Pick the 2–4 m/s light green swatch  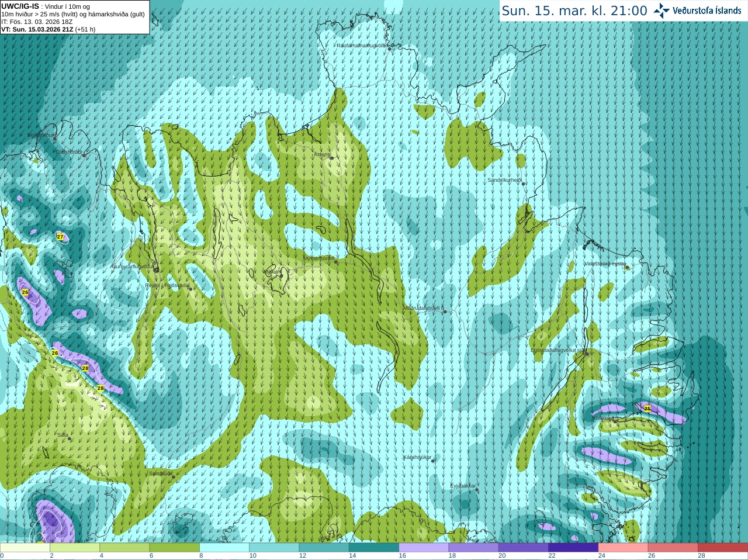[x=75, y=548]
